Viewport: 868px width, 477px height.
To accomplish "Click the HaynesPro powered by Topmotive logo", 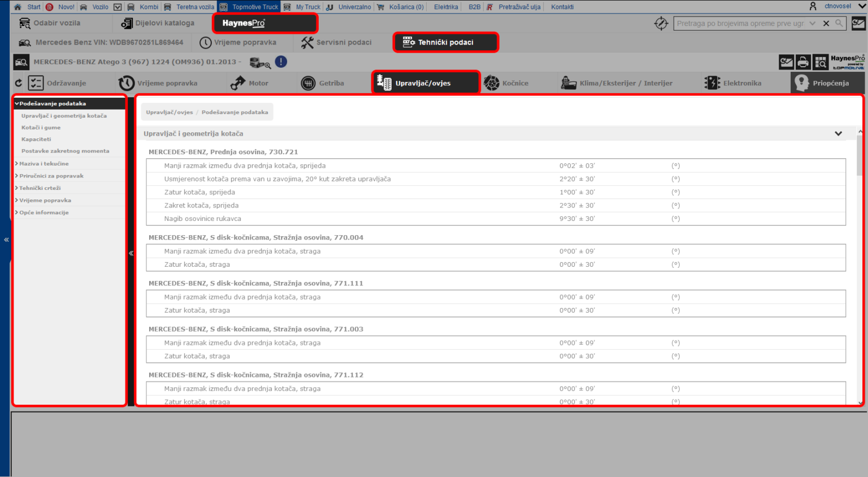I will click(x=848, y=62).
